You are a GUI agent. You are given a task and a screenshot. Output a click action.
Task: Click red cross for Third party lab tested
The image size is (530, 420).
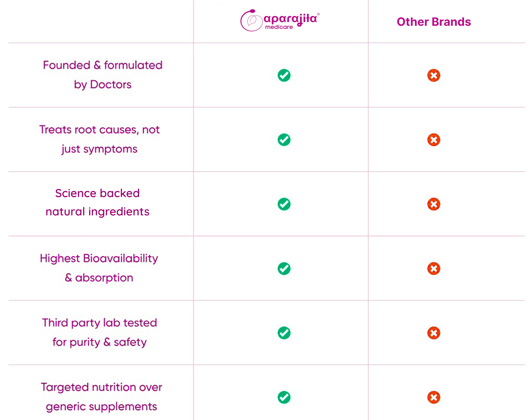coord(434,333)
